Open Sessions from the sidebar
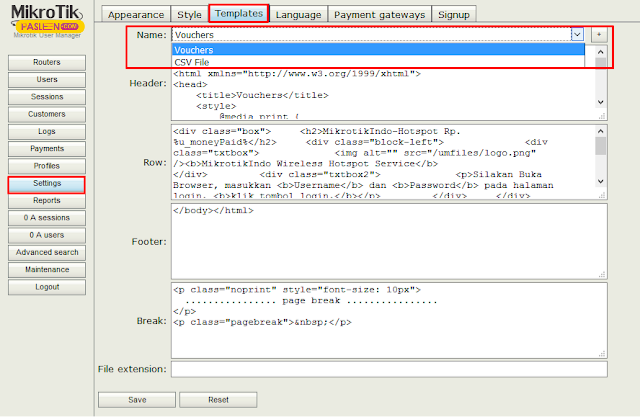The height and width of the screenshot is (417, 640). pyautogui.click(x=47, y=97)
